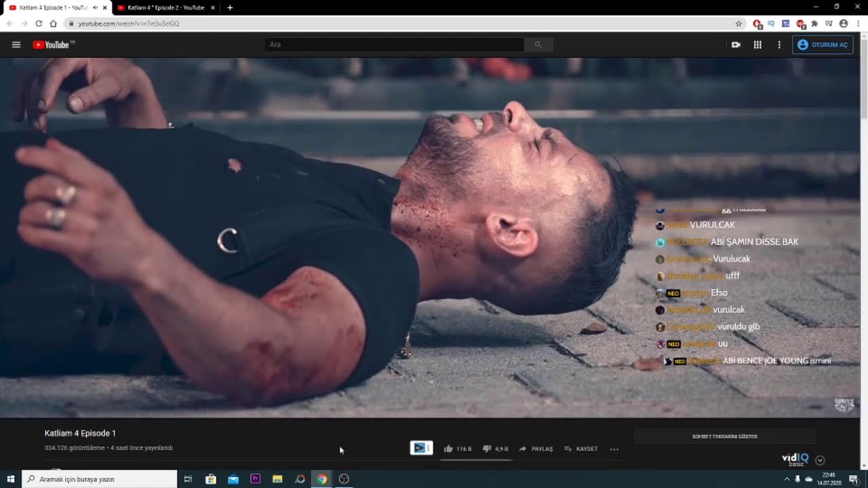Bookmark this page with the star
The image size is (868, 488).
(738, 24)
